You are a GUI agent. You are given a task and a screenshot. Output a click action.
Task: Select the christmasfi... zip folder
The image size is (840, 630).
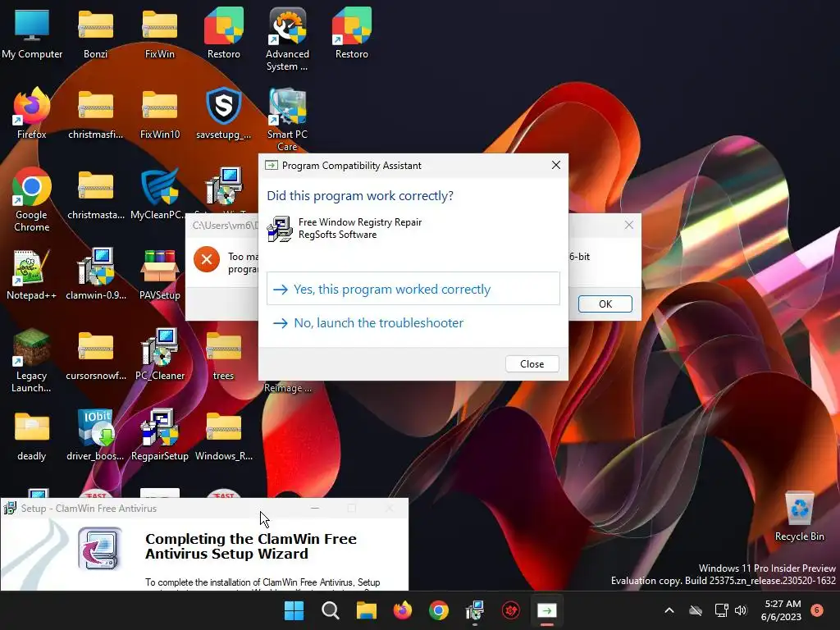click(95, 113)
